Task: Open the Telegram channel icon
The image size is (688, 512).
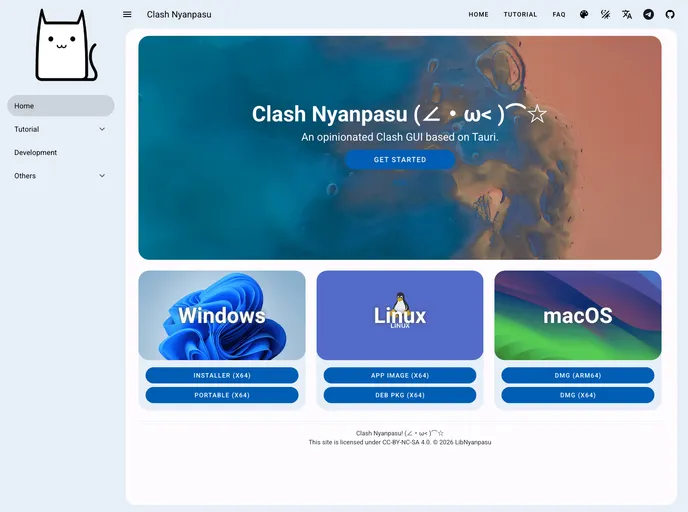Action: click(649, 14)
